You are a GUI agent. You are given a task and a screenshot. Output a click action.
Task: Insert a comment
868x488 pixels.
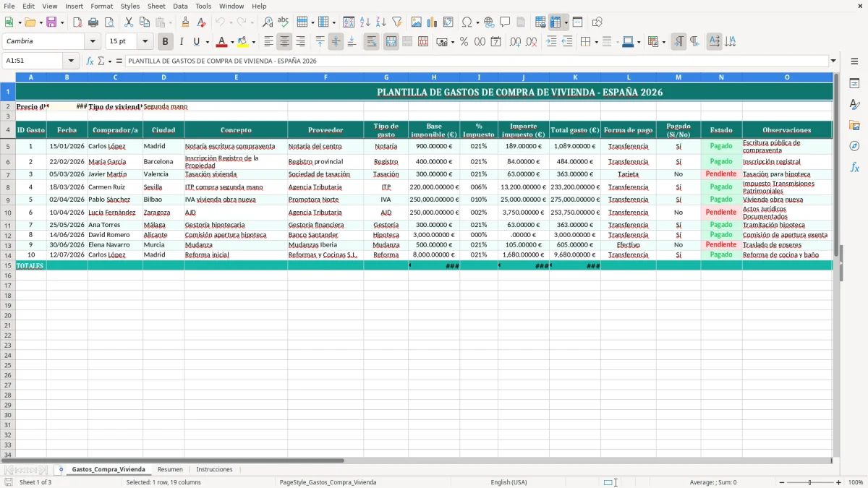[505, 22]
